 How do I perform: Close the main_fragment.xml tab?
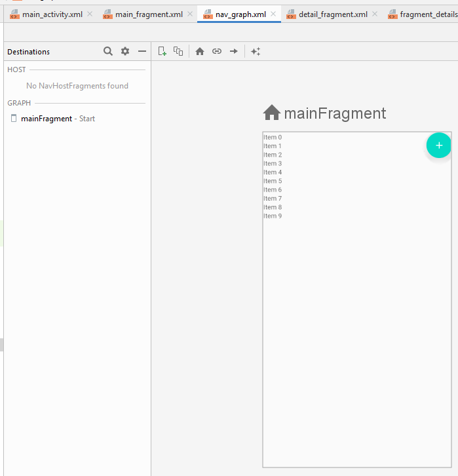[x=189, y=14]
